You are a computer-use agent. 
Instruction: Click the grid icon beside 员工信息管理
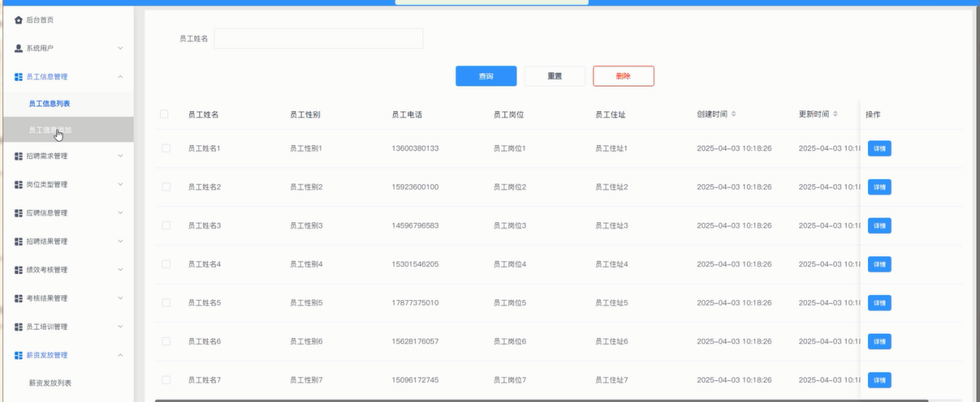point(19,76)
